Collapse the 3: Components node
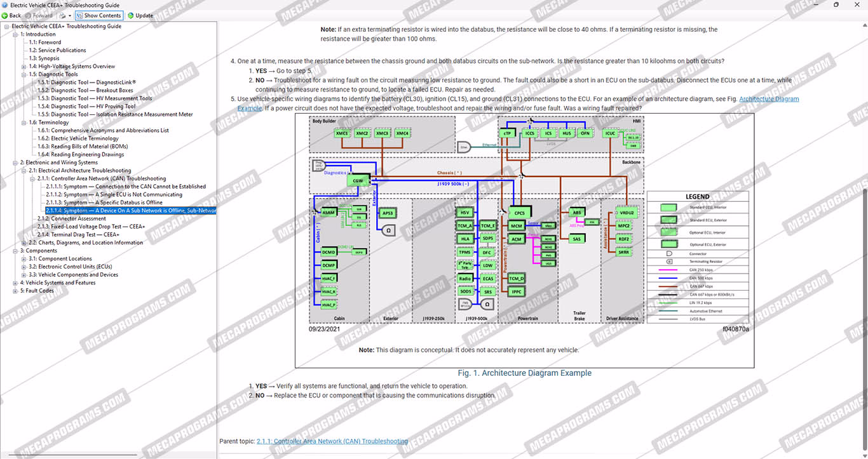The image size is (868, 459). point(15,251)
